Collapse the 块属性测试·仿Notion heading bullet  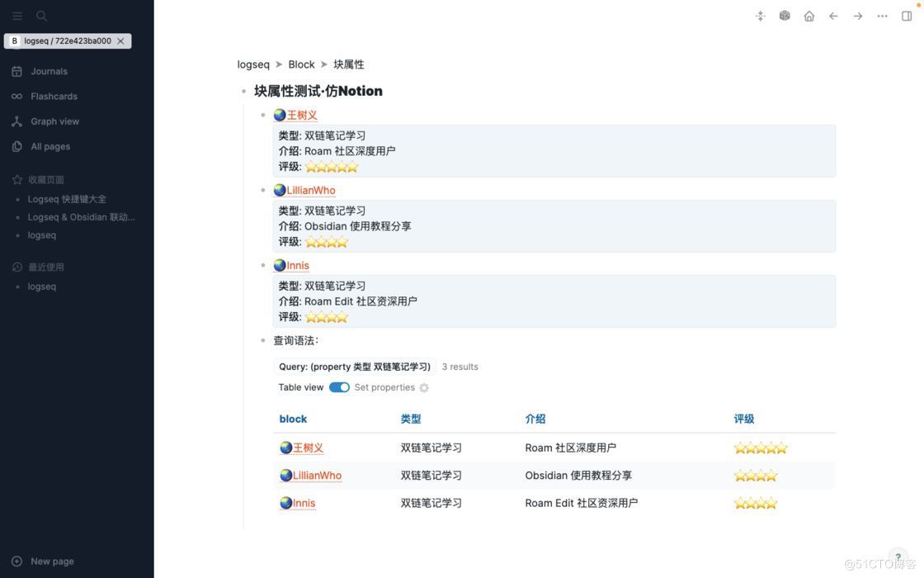pos(243,92)
